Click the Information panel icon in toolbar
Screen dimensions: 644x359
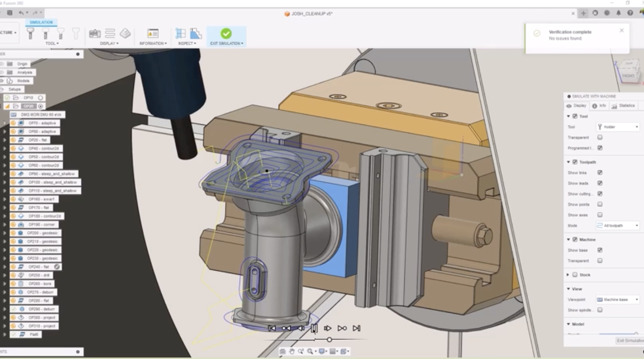pyautogui.click(x=153, y=33)
